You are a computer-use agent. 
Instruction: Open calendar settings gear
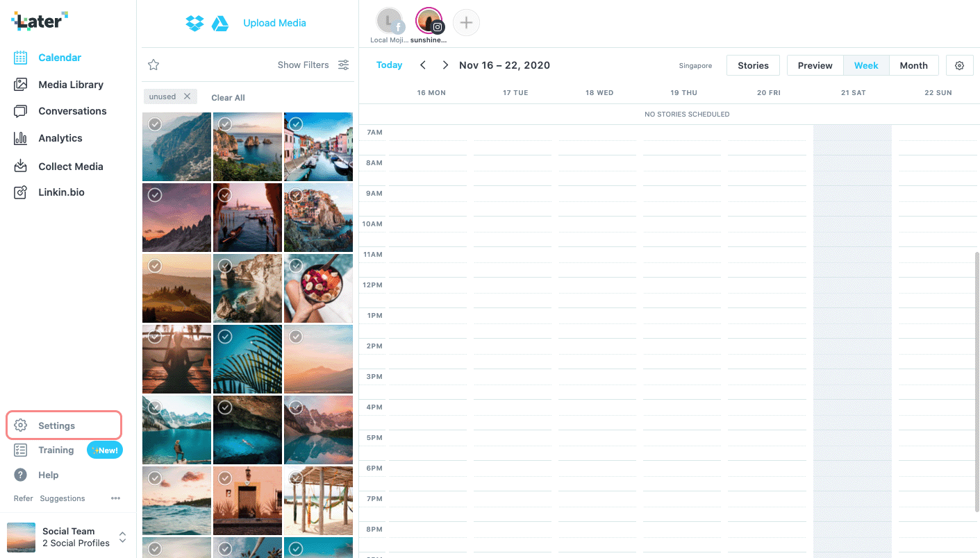(x=959, y=65)
